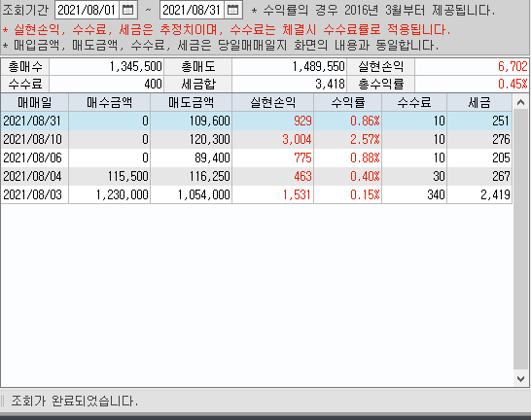The height and width of the screenshot is (420, 531).
Task: Click realized profit 929
Action: click(x=302, y=121)
